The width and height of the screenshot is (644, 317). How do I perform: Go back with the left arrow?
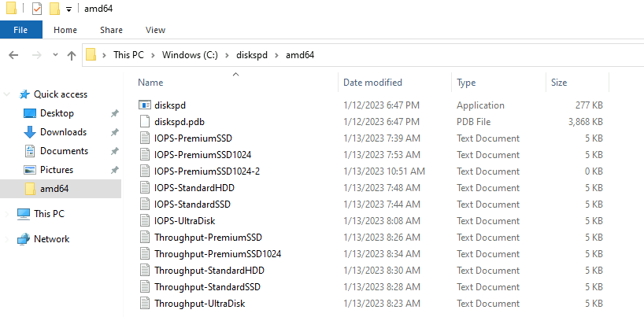point(13,55)
